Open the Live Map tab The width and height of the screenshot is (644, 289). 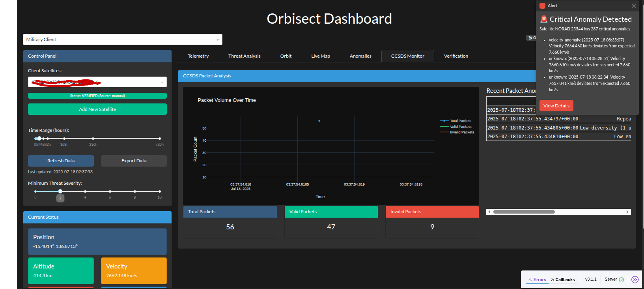tap(320, 56)
